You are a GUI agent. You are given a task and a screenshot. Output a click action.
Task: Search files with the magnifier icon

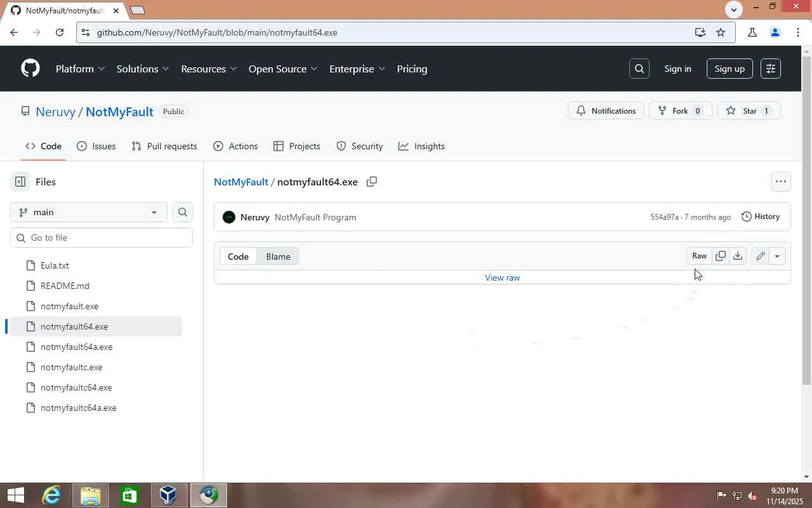tap(183, 212)
